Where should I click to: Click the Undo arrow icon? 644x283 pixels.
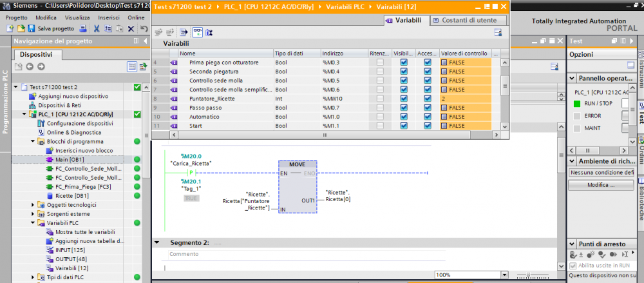click(144, 28)
